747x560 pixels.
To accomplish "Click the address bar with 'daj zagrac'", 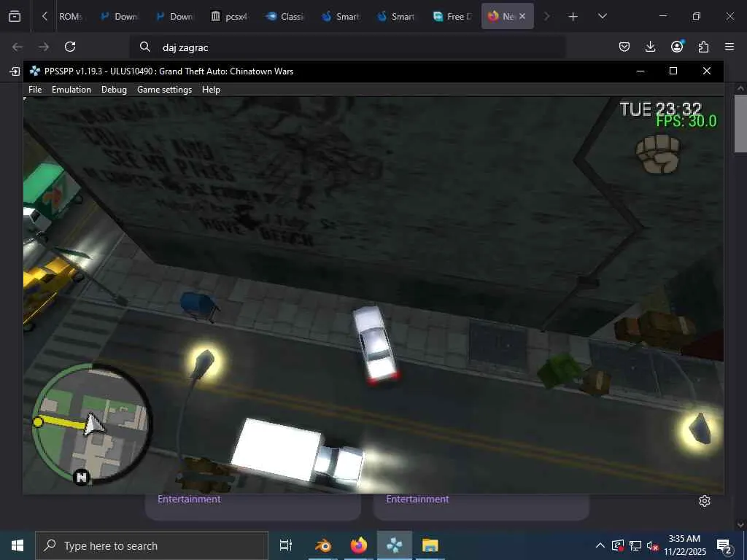I will [x=348, y=47].
